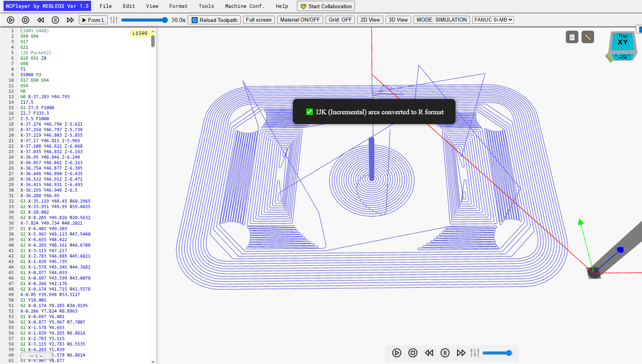This screenshot has width=642, height=364.
Task: Click the code editor vertical scrollbar
Action: (x=153, y=196)
